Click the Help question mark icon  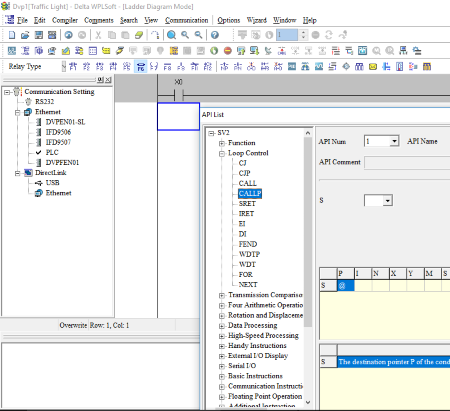[x=215, y=35]
